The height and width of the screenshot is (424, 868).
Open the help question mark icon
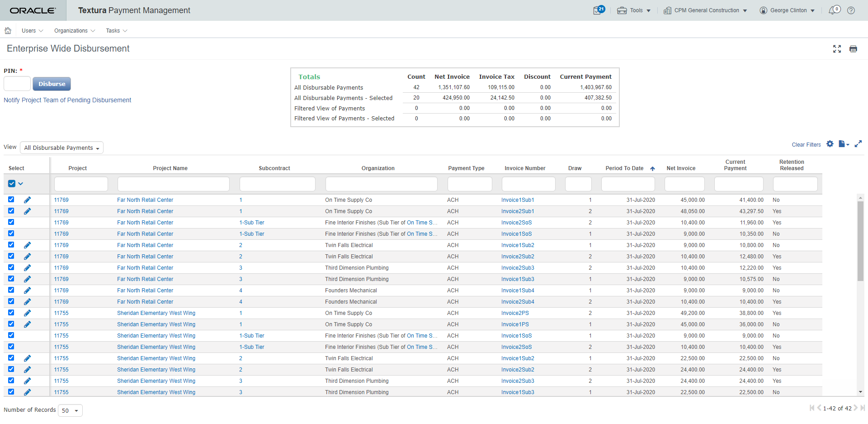point(851,10)
